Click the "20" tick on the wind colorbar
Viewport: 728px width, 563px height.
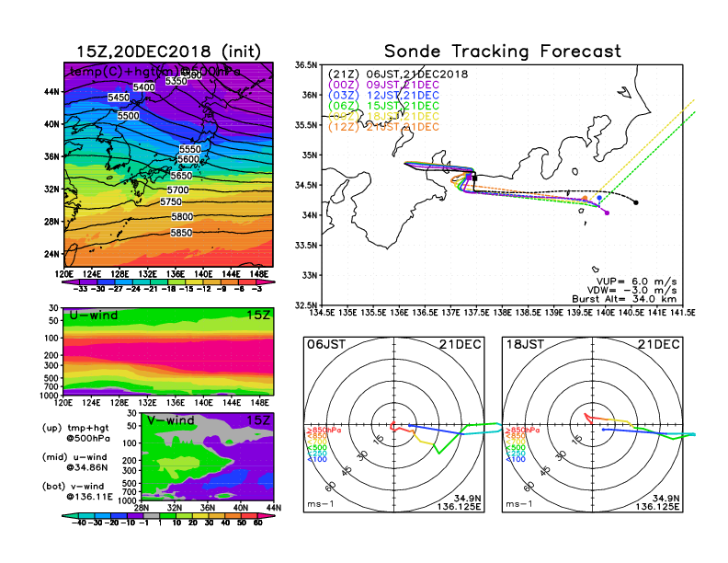pyautogui.click(x=193, y=523)
